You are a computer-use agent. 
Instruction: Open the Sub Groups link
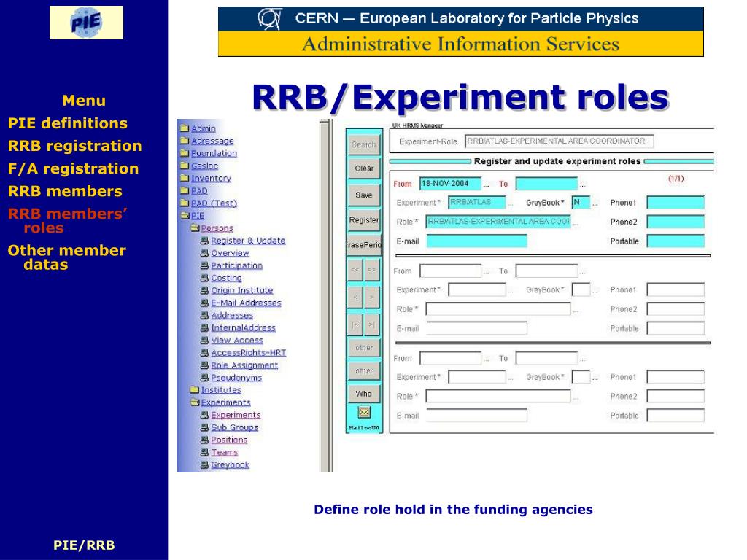(x=234, y=427)
